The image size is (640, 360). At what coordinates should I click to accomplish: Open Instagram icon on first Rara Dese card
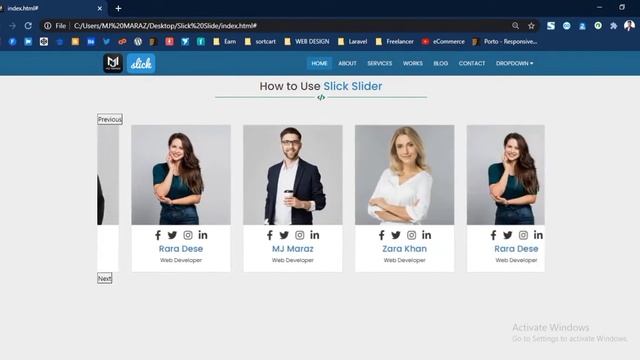point(188,235)
